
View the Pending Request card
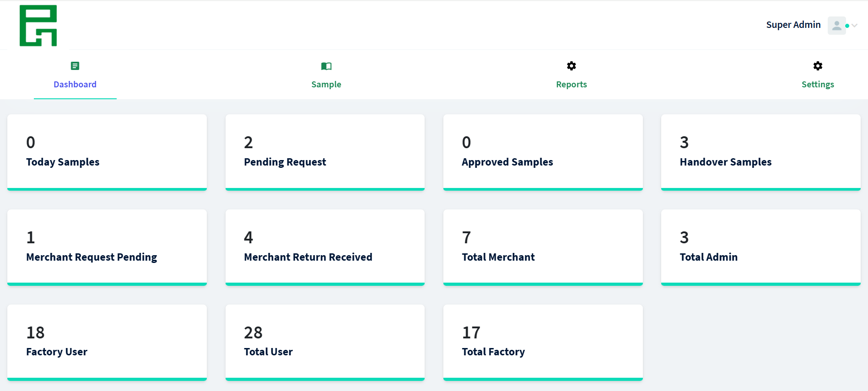pyautogui.click(x=325, y=152)
